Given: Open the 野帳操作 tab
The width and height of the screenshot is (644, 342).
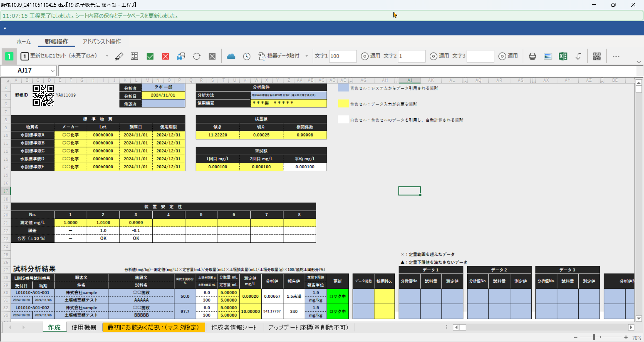Looking at the screenshot, I should [x=56, y=42].
